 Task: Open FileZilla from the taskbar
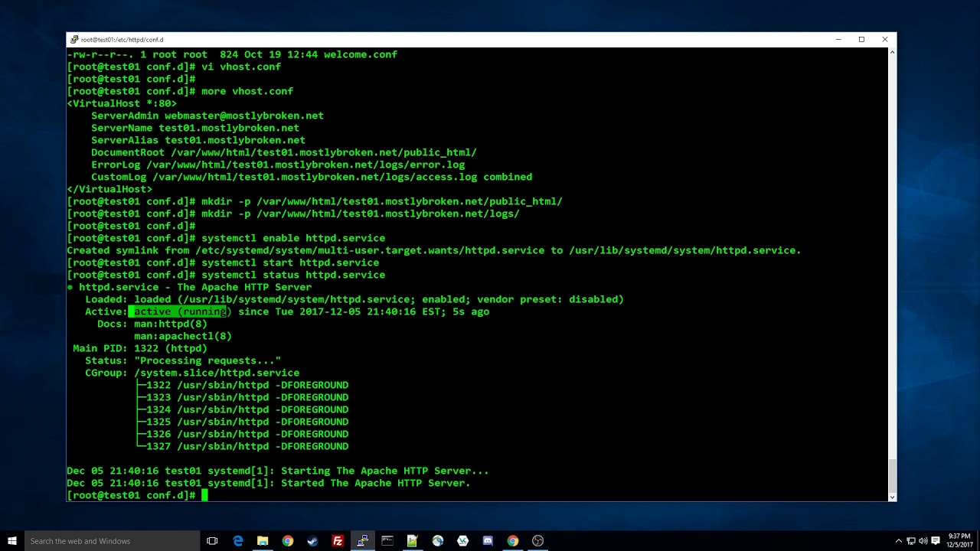pyautogui.click(x=338, y=541)
